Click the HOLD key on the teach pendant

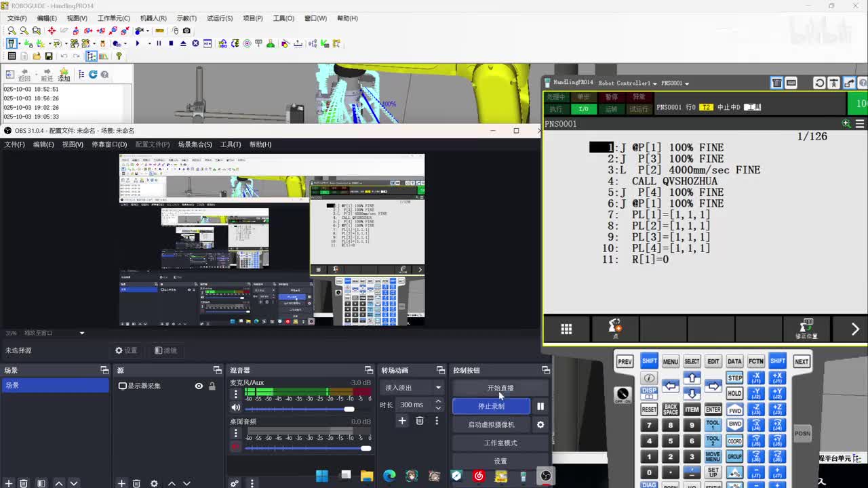click(734, 393)
